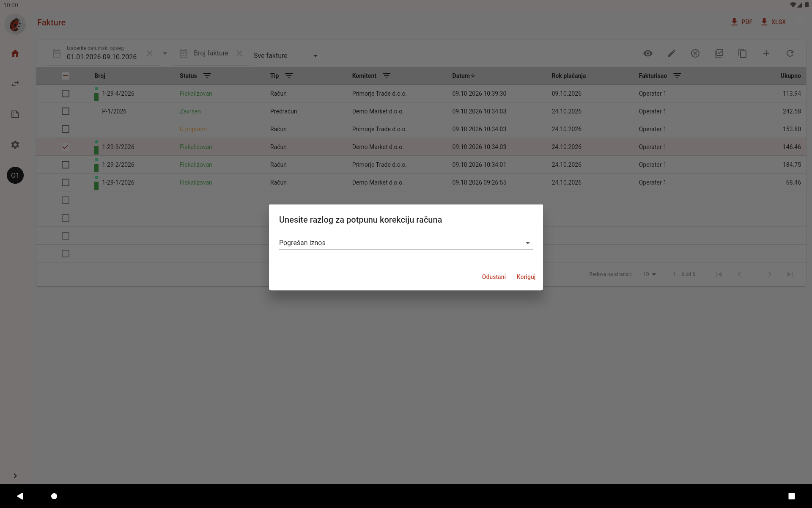Image resolution: width=812 pixels, height=508 pixels.
Task: Go to the last page of results
Action: pyautogui.click(x=790, y=274)
